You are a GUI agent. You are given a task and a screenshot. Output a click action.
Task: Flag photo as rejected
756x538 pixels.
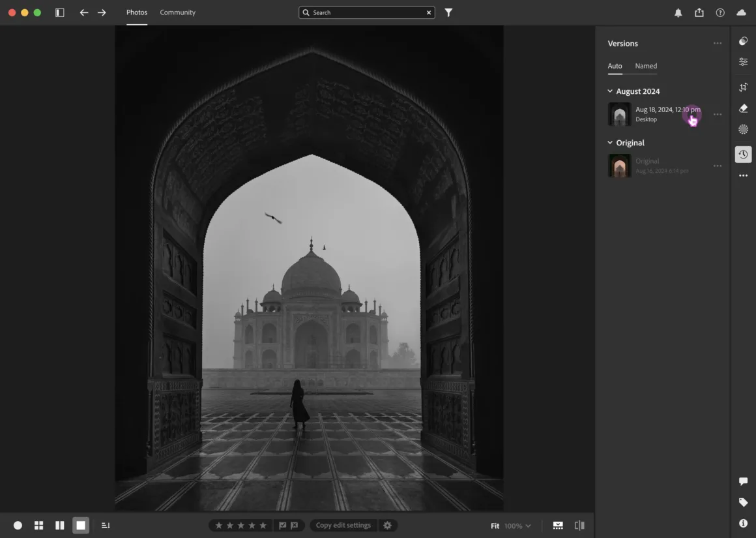tap(294, 526)
